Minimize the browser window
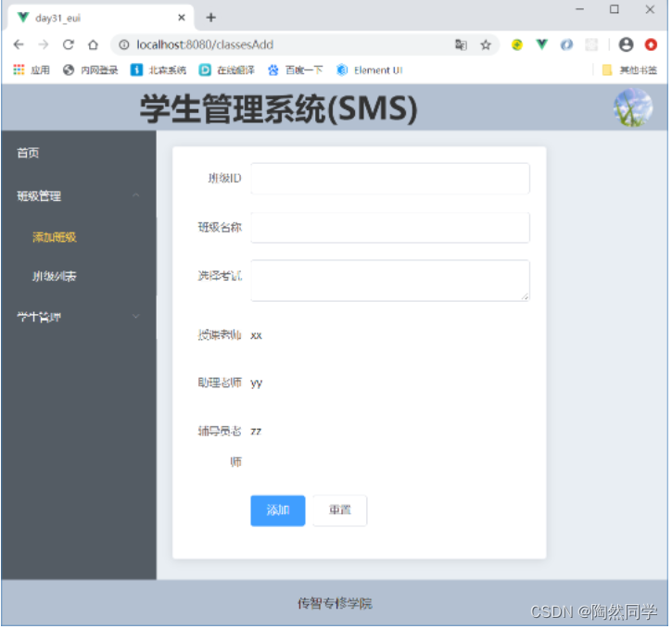The image size is (672, 629). pos(582,9)
